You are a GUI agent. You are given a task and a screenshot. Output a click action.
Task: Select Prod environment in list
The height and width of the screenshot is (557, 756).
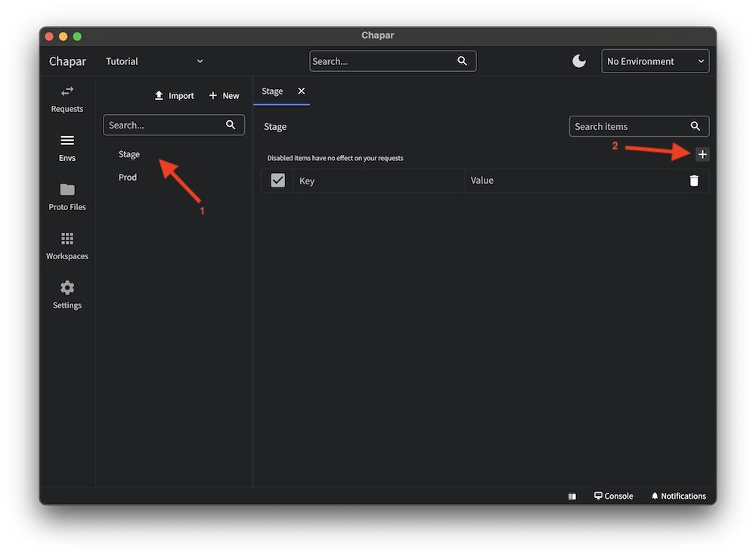[128, 177]
